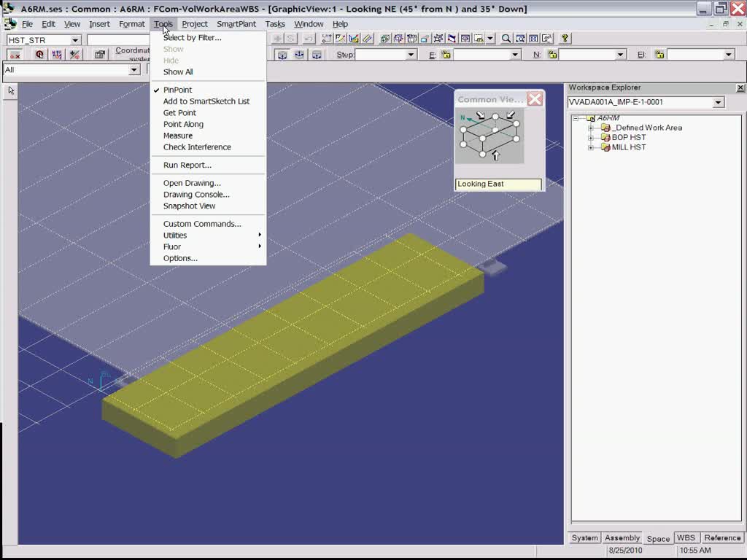
Task: Close the Workspace Explorer panel
Action: click(740, 87)
